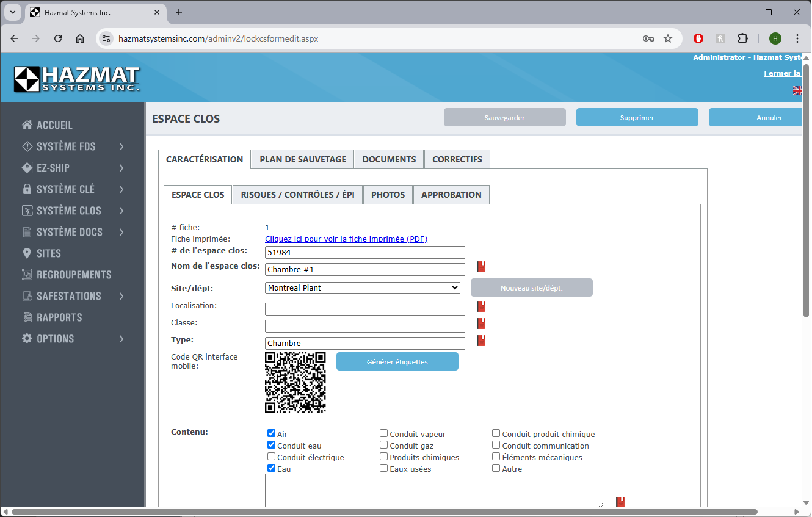Click the red book icon beside Nom de l'espace clos

pyautogui.click(x=481, y=267)
